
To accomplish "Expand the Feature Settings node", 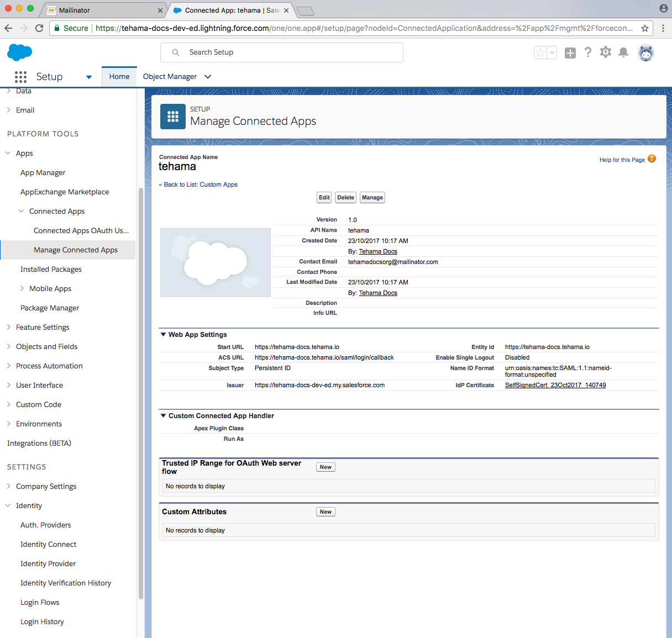I will [x=8, y=328].
